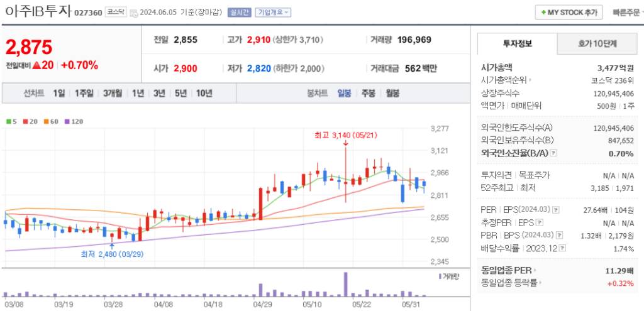Select the 일봉 daily candle chart
Viewport: 644px width, 311px height.
coord(344,93)
